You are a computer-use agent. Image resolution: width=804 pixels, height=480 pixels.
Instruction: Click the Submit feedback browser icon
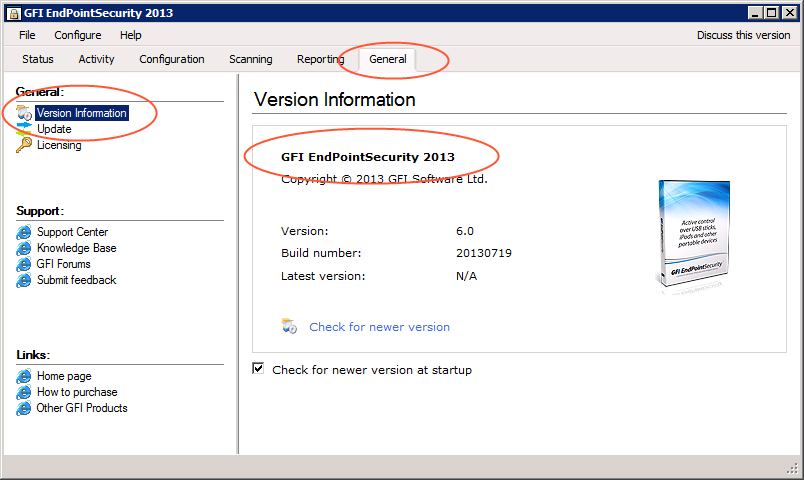pos(24,280)
